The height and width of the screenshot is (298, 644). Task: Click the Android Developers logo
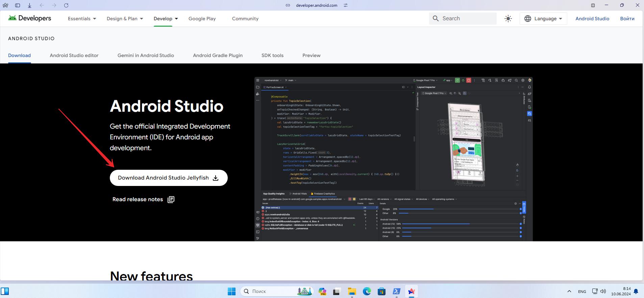[x=30, y=18]
